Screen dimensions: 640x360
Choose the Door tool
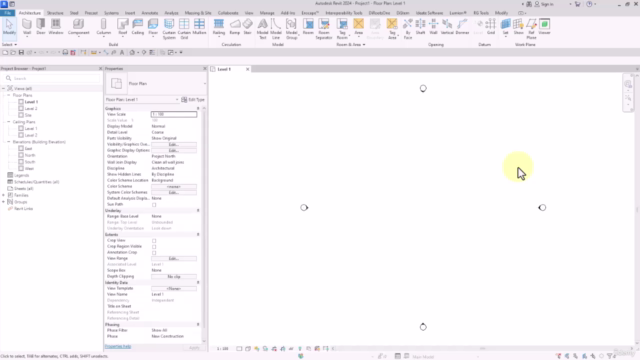click(41, 27)
